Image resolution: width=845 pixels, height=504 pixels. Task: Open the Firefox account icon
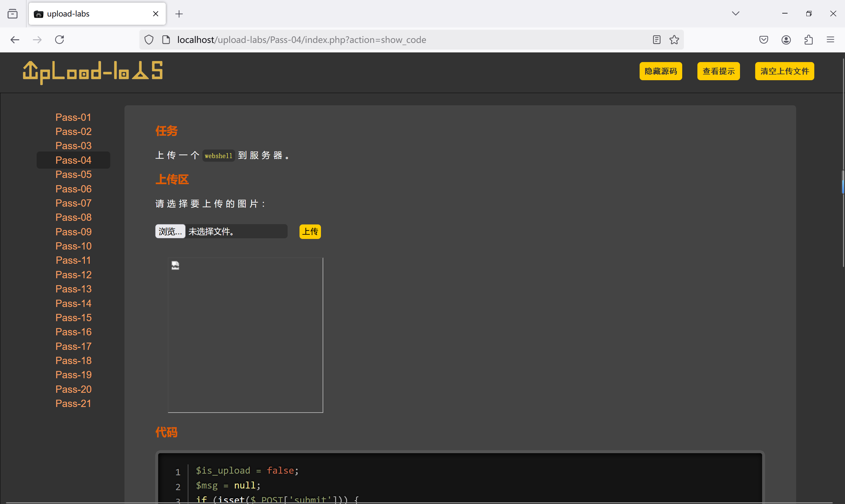(x=786, y=40)
